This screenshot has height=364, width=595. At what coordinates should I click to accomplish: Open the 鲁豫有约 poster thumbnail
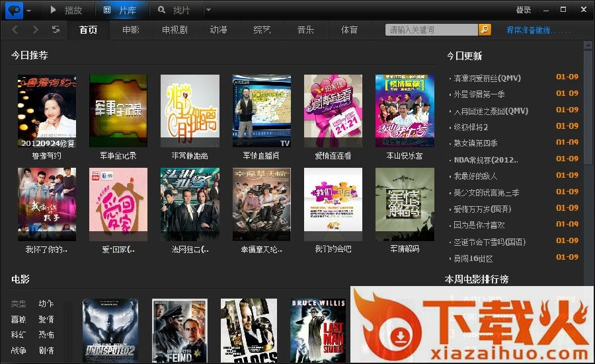click(x=47, y=111)
